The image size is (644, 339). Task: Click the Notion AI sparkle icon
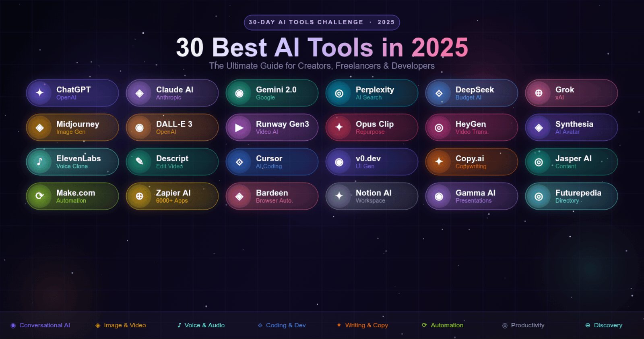[339, 196]
